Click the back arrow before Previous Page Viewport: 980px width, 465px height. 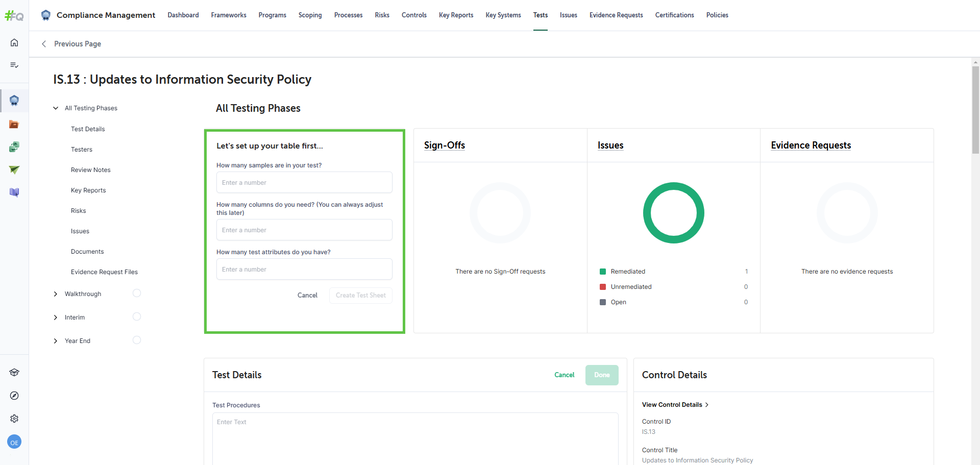[x=44, y=44]
